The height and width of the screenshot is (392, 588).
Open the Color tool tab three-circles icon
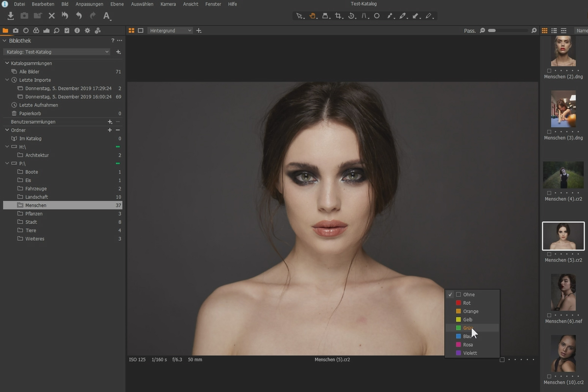[x=36, y=30]
